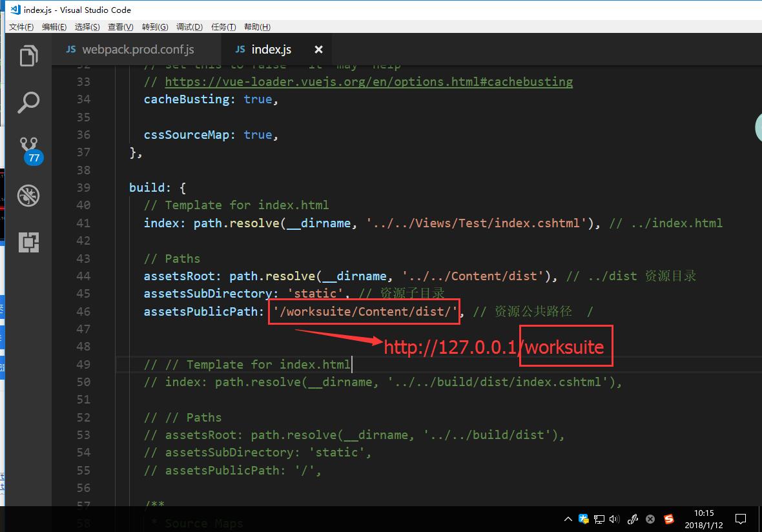Click the Sogou input method S icon
Image resolution: width=762 pixels, height=532 pixels.
click(669, 519)
